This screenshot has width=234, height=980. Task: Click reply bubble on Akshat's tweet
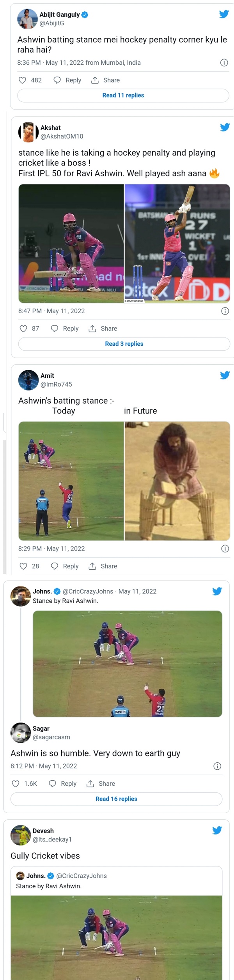[55, 328]
